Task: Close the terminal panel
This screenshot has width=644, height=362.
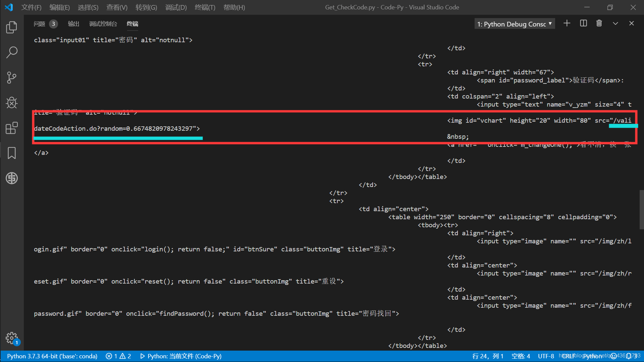Action: coord(631,23)
